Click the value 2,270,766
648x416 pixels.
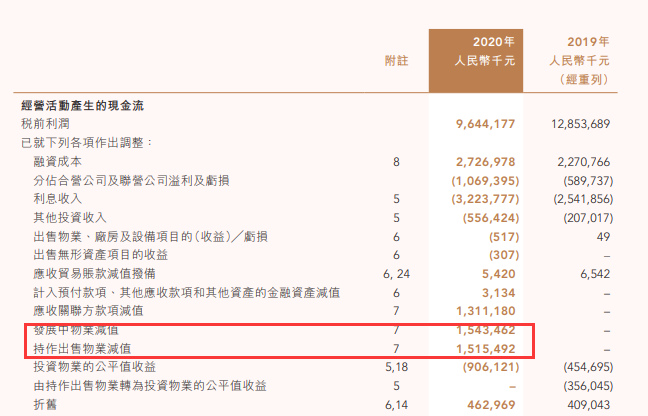point(584,162)
